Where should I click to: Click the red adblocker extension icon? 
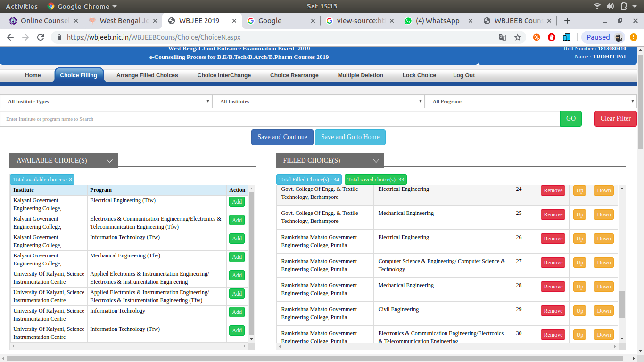tap(552, 37)
